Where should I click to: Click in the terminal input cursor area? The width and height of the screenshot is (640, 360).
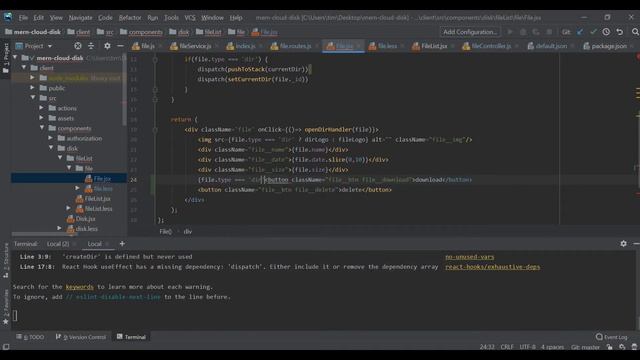[x=15, y=315]
